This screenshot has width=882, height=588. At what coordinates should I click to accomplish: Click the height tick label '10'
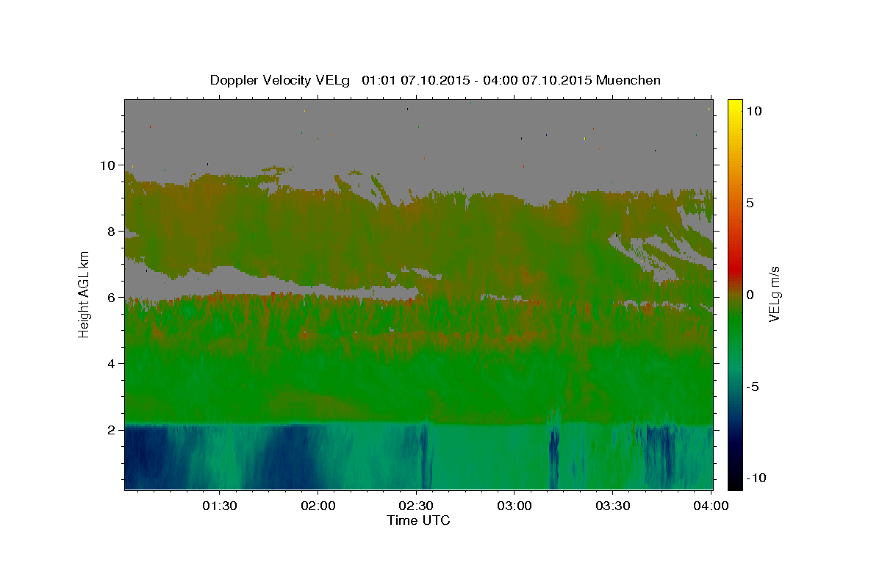pos(107,165)
